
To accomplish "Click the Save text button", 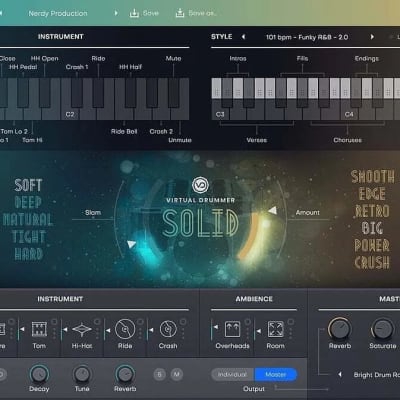I will click(151, 13).
